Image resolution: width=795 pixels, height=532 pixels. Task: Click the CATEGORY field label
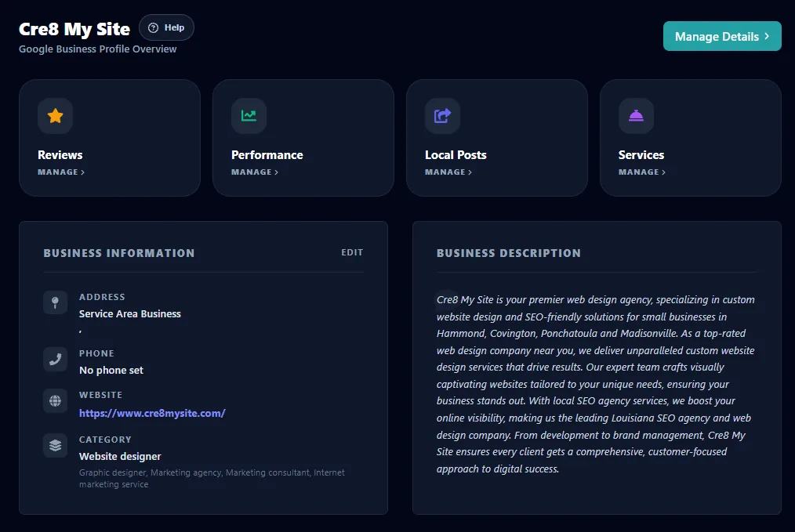point(105,440)
